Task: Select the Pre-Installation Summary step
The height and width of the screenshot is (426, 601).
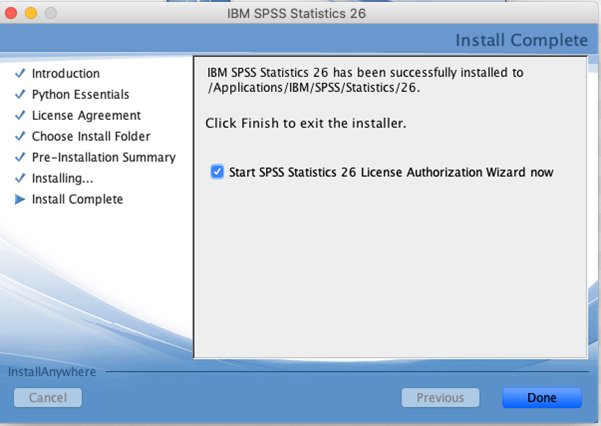Action: coord(103,157)
